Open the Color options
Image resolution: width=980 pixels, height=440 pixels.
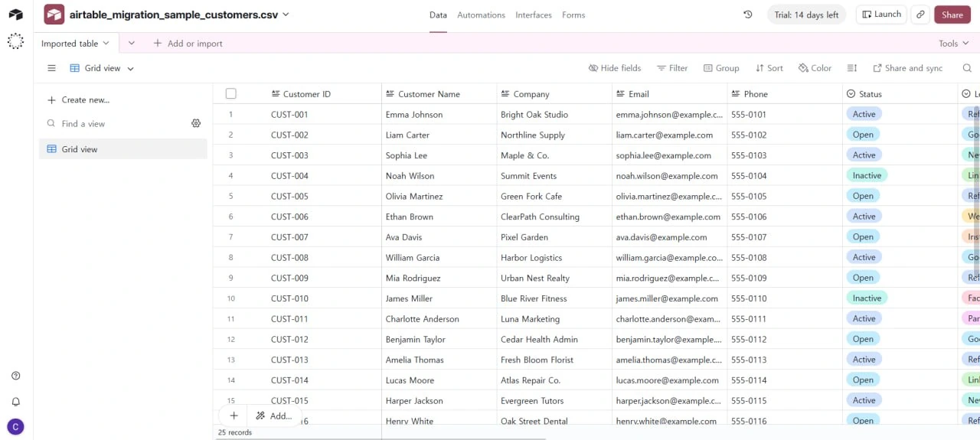pyautogui.click(x=815, y=68)
